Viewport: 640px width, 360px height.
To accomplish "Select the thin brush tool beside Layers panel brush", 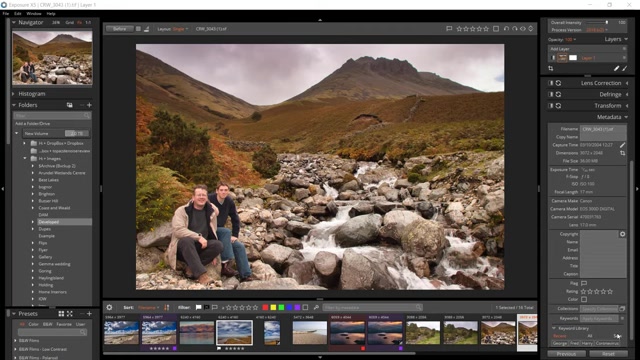I will (x=624, y=69).
